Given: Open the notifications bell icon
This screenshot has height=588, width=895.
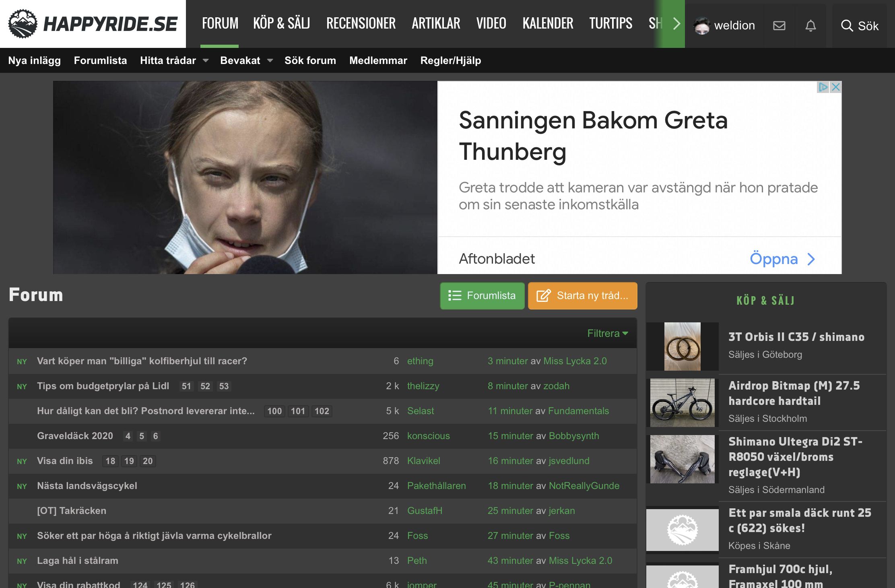Looking at the screenshot, I should [810, 26].
